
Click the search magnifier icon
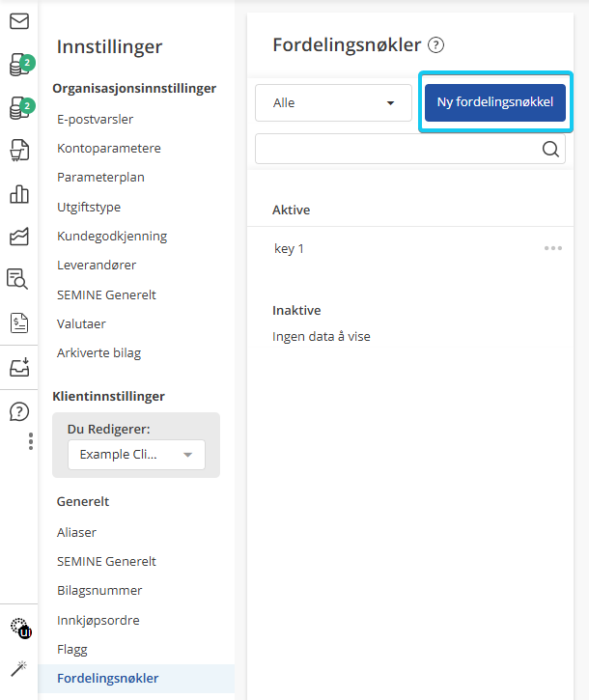pos(550,149)
